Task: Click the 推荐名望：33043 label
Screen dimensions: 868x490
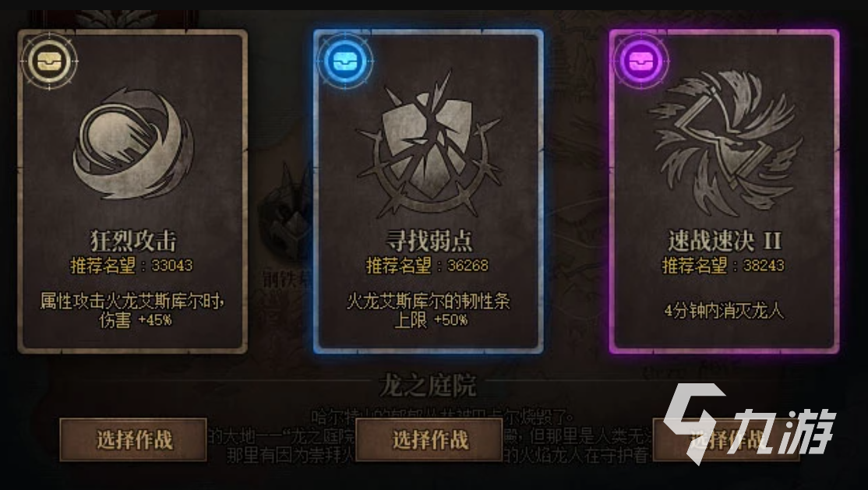Action: tap(132, 266)
